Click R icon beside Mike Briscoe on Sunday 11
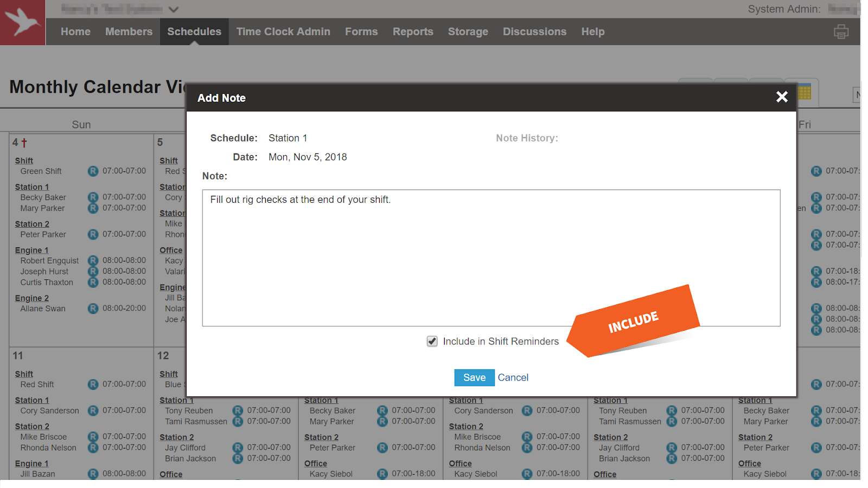This screenshot has height=488, width=868. pos(93,437)
